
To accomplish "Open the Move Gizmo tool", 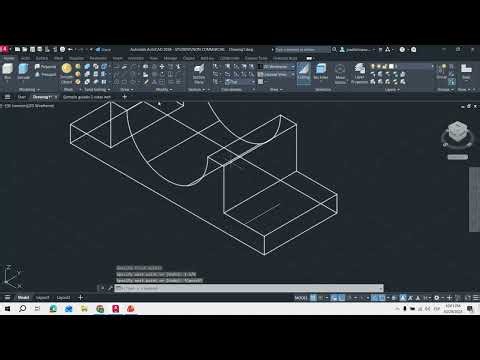I will [x=340, y=73].
